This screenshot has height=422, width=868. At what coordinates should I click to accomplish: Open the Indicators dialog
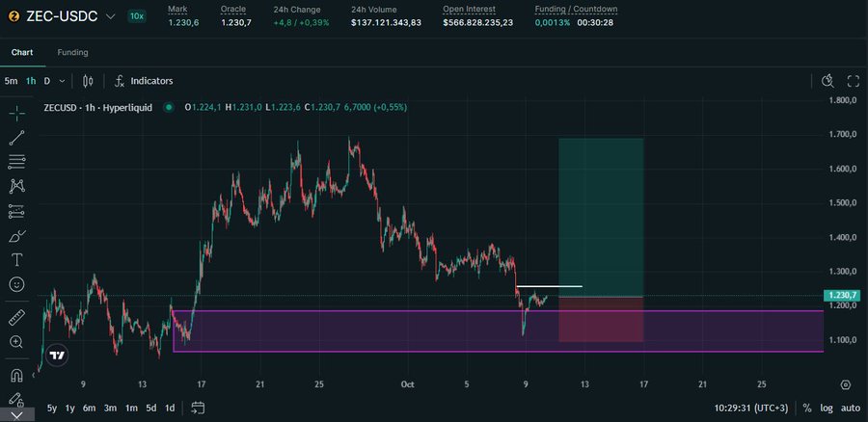[x=144, y=81]
